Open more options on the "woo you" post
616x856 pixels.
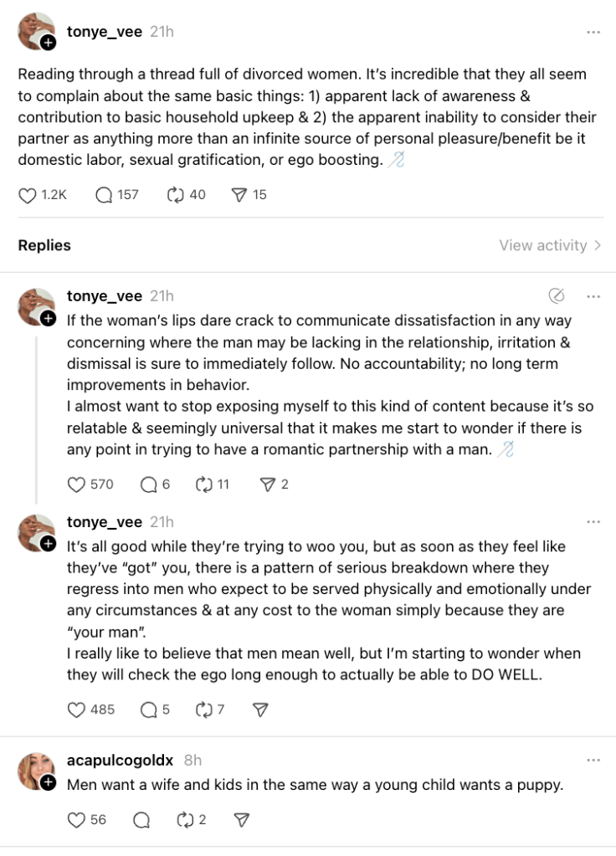[x=593, y=522]
